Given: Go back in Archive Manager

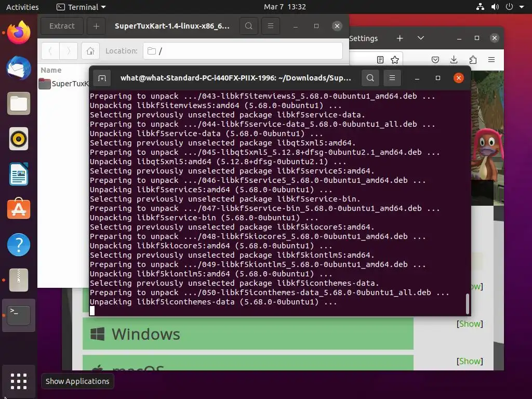Looking at the screenshot, I should point(50,51).
